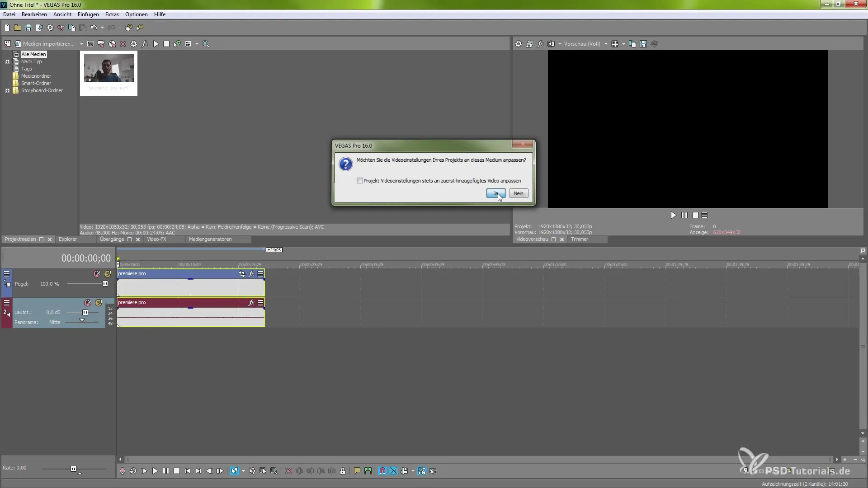Image resolution: width=868 pixels, height=488 pixels.
Task: Create a new project with the blank page icon
Action: coord(7,28)
